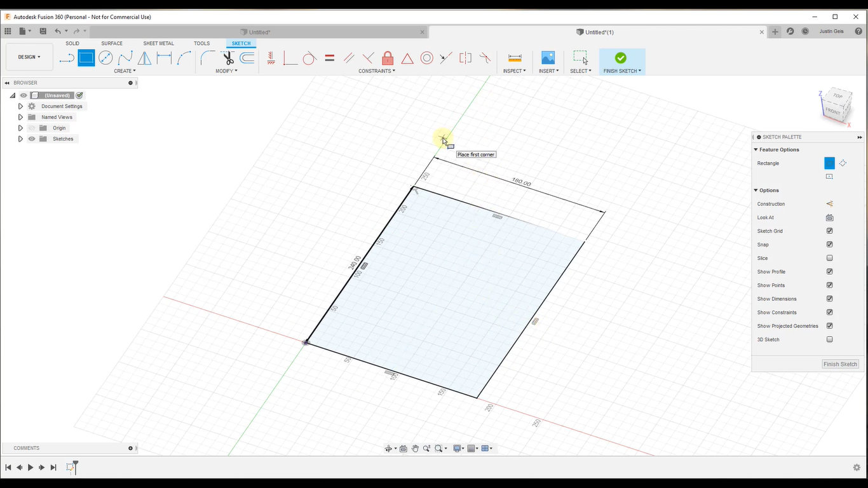Toggle the Snap checkbox

point(829,245)
